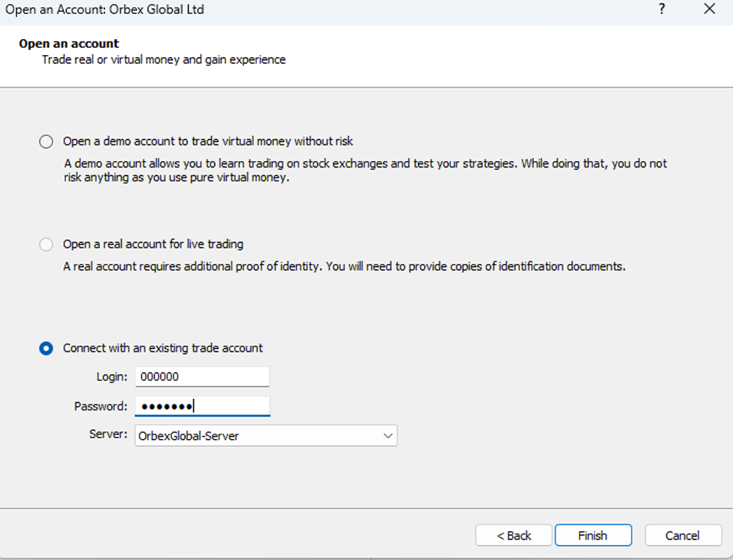Focus the Password input field
733x560 pixels.
coord(202,406)
